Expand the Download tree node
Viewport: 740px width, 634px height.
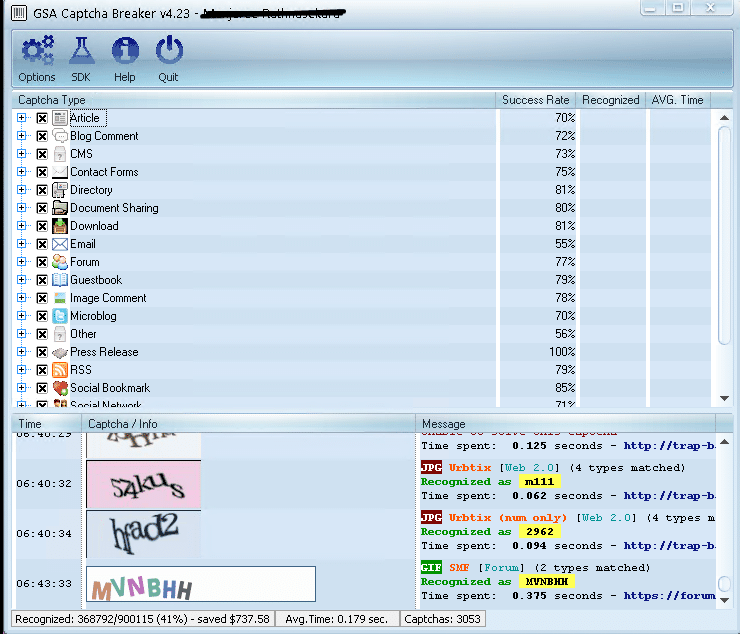point(21,225)
